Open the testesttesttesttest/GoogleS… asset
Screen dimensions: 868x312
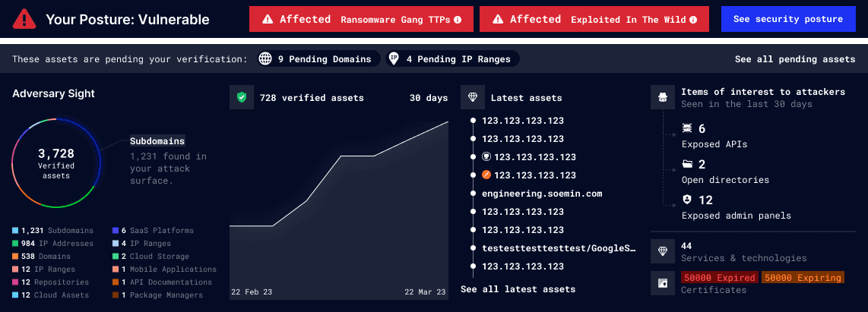coord(559,248)
